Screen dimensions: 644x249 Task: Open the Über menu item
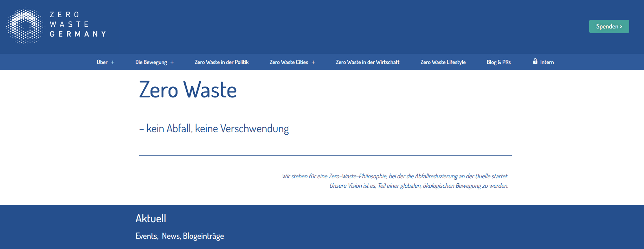tap(102, 62)
